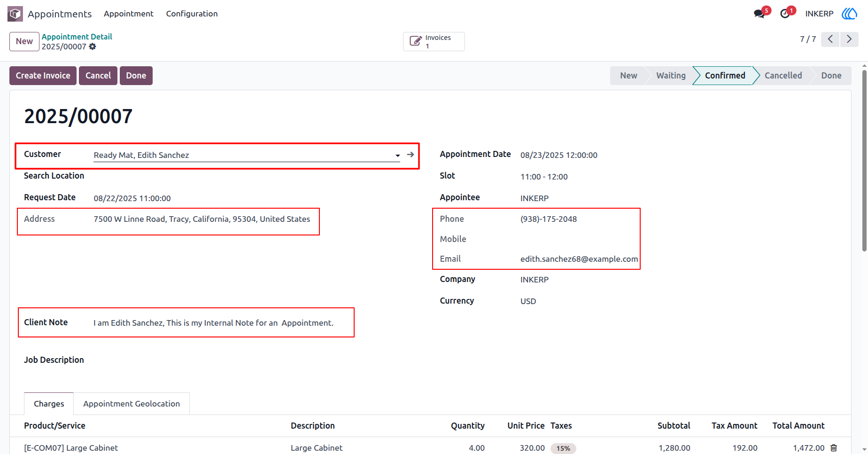Screen dimensions: 868x454
Task: Click the email edith.sanchez68@example.com
Action: (x=579, y=259)
